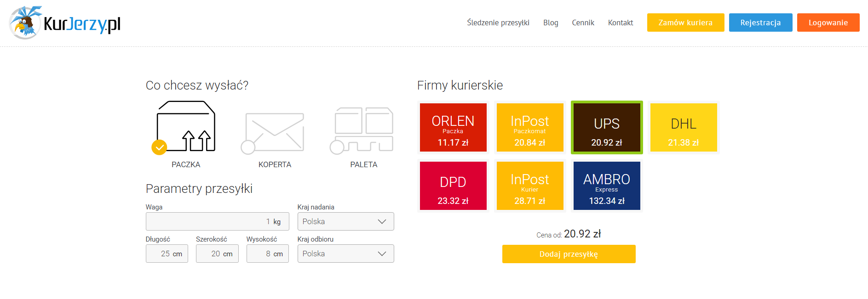Choose the Koperta envelope icon
The width and height of the screenshot is (868, 299).
point(275,131)
